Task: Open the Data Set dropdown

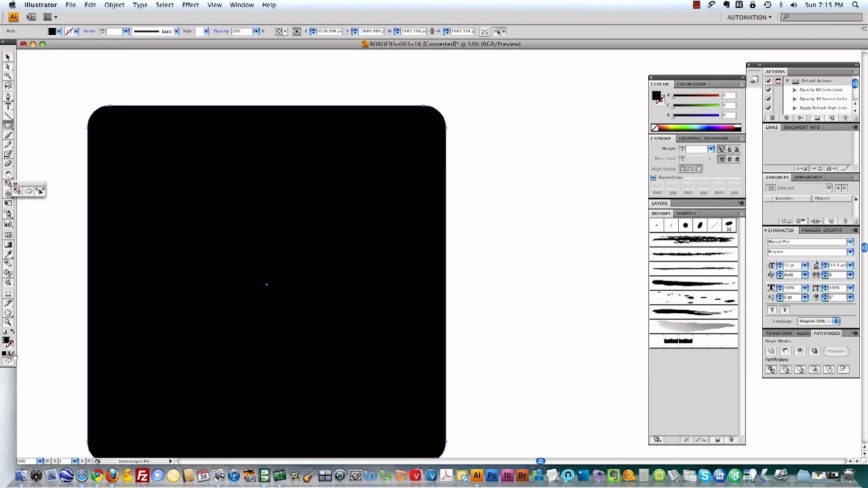Action: click(829, 188)
